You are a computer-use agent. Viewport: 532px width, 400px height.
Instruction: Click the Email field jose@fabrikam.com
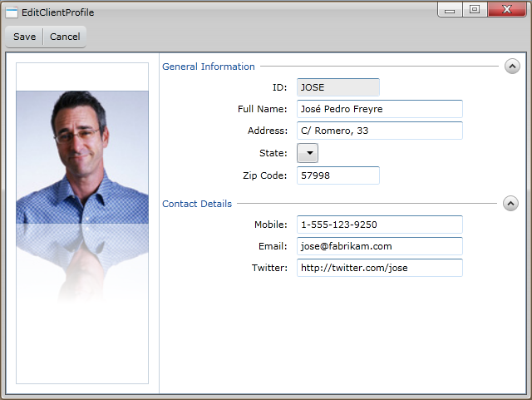379,246
